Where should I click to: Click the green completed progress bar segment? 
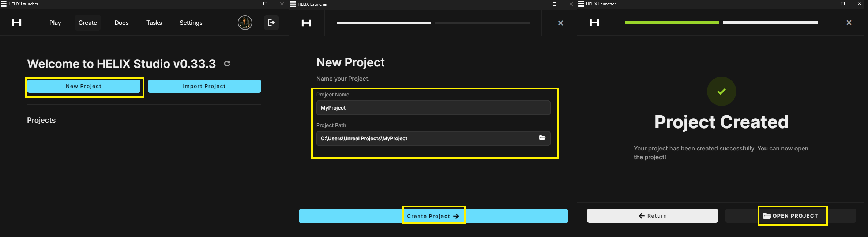coord(672,23)
